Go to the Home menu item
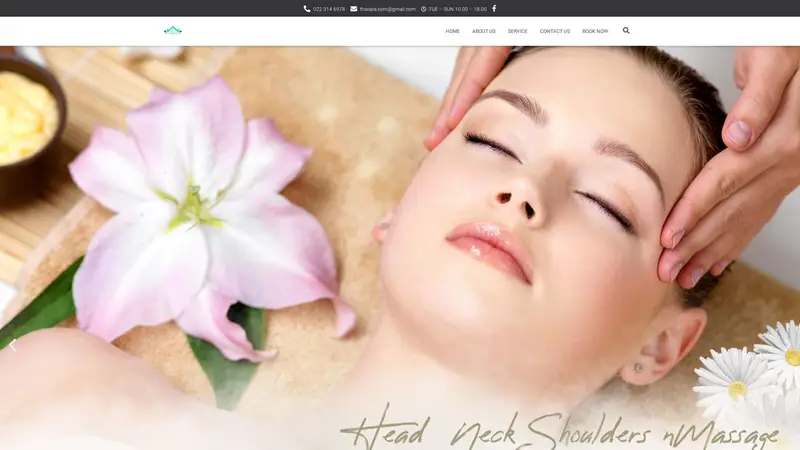Image resolution: width=800 pixels, height=450 pixels. [453, 31]
